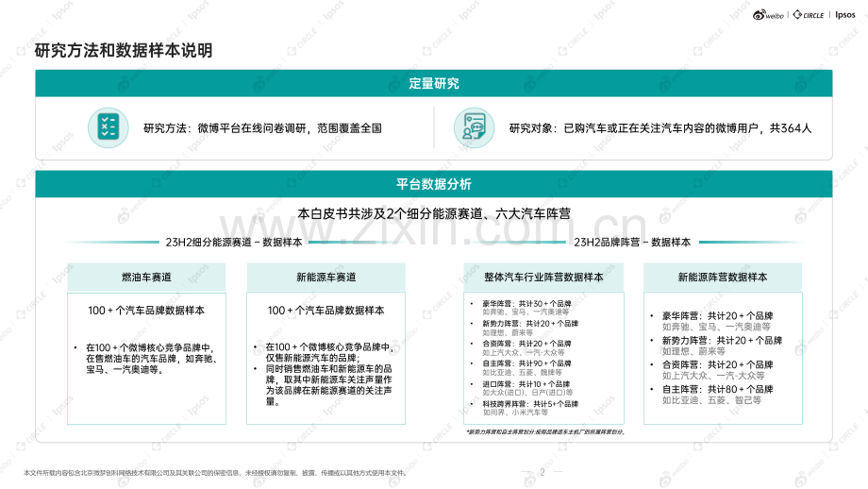The width and height of the screenshot is (868, 489).
Task: Select the 平台数据分析 banner header
Action: pyautogui.click(x=434, y=184)
